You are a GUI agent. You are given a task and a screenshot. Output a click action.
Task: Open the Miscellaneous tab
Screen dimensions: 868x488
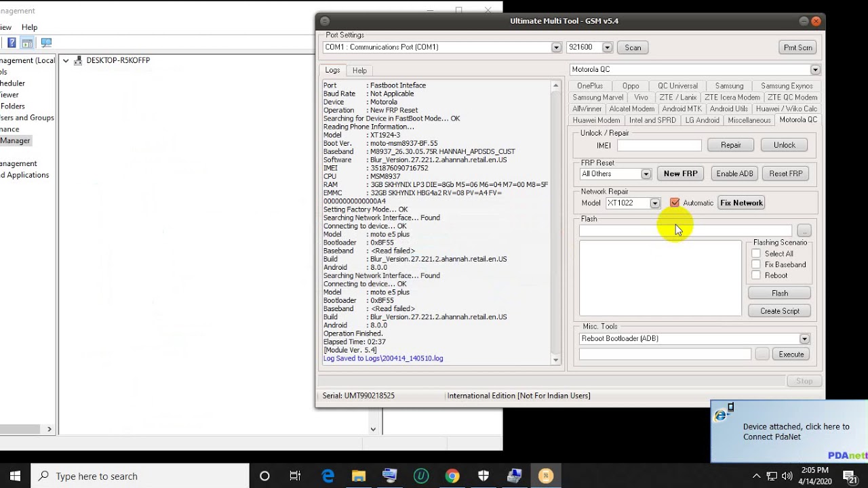point(749,120)
